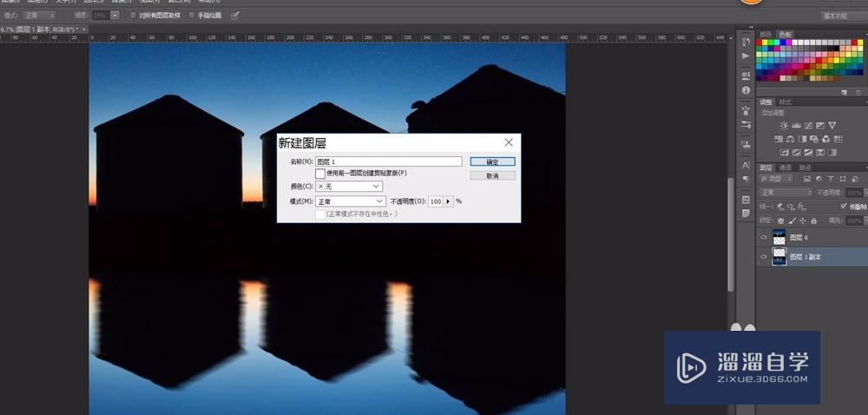The image size is (868, 415).
Task: Close the 新建图层 dialog with X
Action: [509, 142]
